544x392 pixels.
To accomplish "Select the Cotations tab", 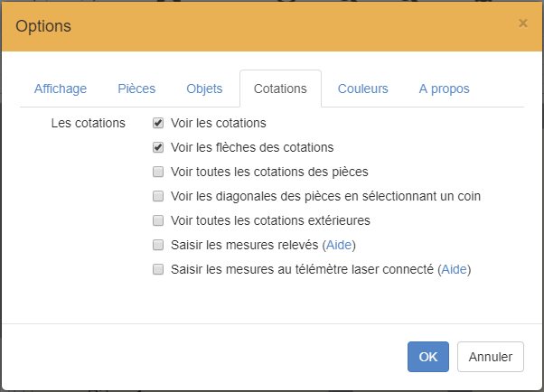I will 280,89.
